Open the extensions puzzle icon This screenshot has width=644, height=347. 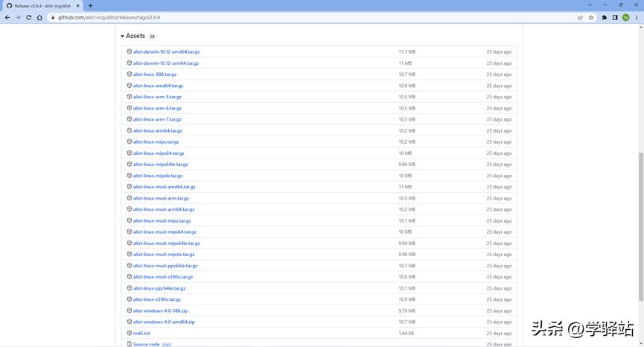[x=605, y=17]
